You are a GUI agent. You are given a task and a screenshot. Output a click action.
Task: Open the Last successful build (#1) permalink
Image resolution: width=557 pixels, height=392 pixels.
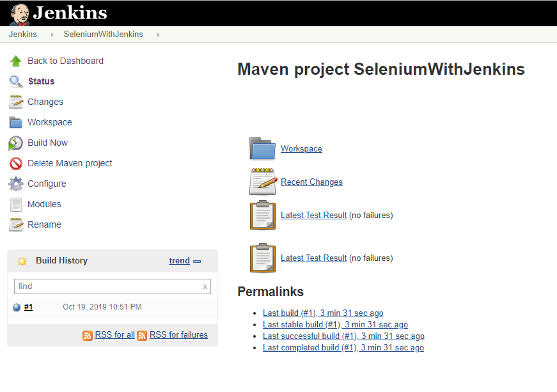point(343,336)
